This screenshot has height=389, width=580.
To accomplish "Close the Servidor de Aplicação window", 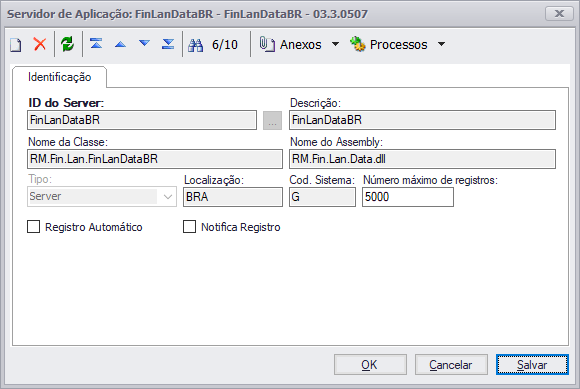I will tap(559, 14).
